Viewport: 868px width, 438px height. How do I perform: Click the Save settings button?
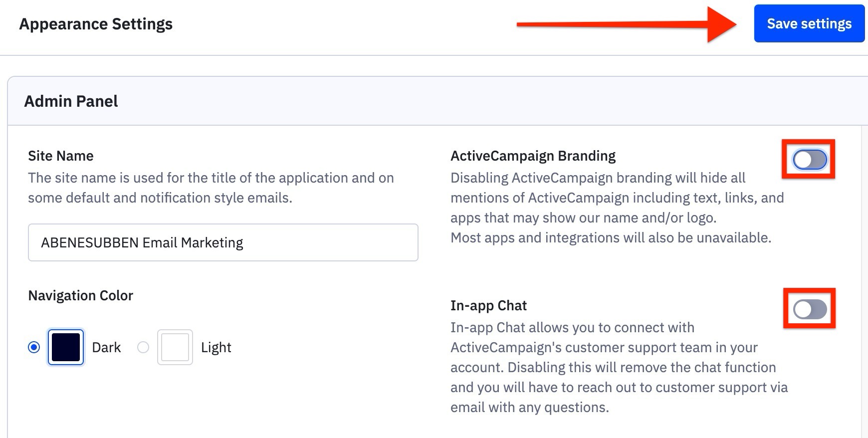coord(809,23)
